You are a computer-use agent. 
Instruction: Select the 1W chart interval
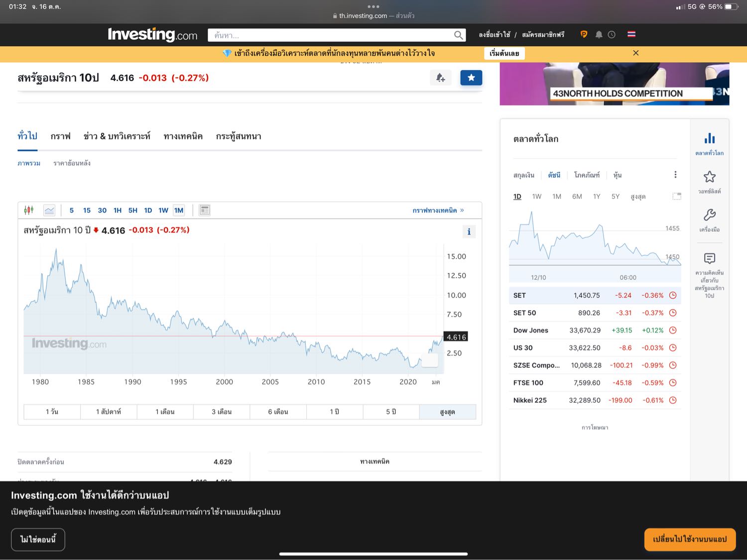(163, 211)
